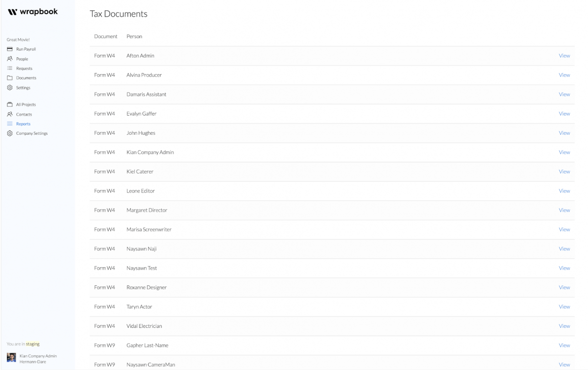
Task: Click the Contacts icon in sidebar
Action: coord(9,114)
